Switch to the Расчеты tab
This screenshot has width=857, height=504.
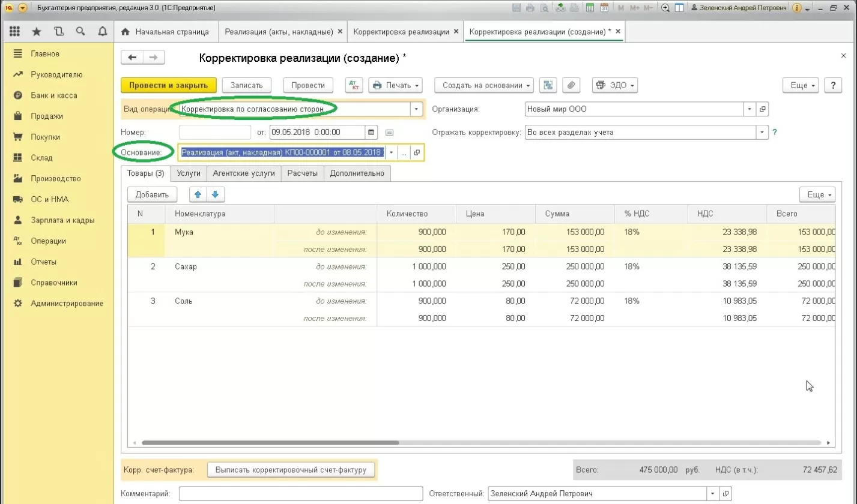[x=302, y=173]
